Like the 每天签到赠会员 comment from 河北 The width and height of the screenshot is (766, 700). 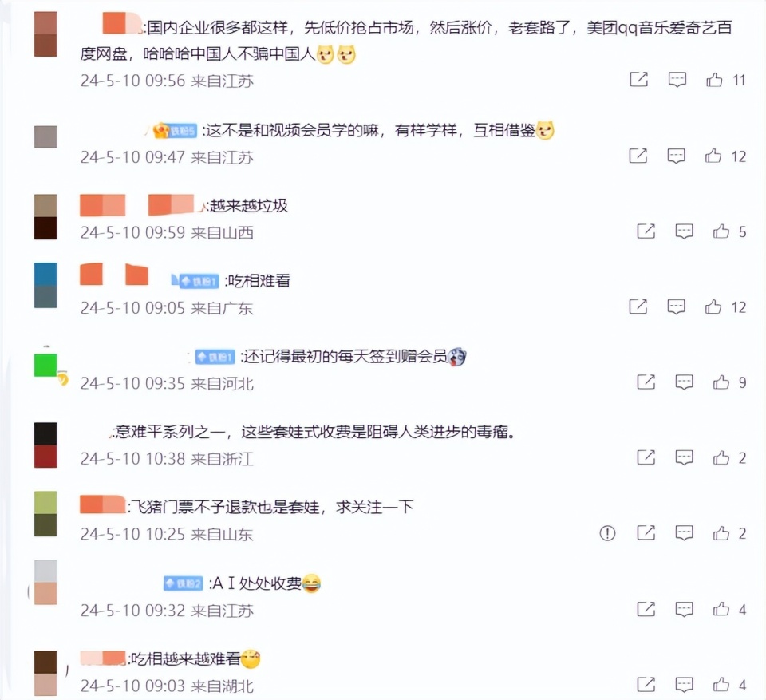tap(721, 382)
